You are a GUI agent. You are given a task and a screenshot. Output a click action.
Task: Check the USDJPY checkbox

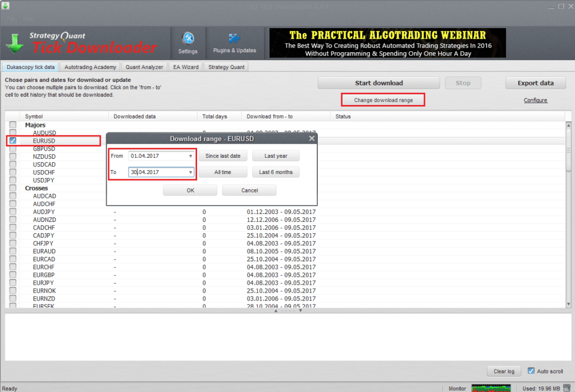click(x=13, y=180)
